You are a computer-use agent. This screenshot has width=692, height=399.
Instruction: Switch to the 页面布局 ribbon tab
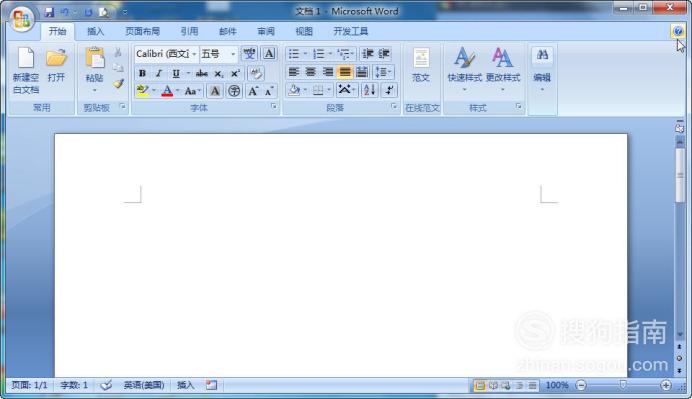click(142, 31)
